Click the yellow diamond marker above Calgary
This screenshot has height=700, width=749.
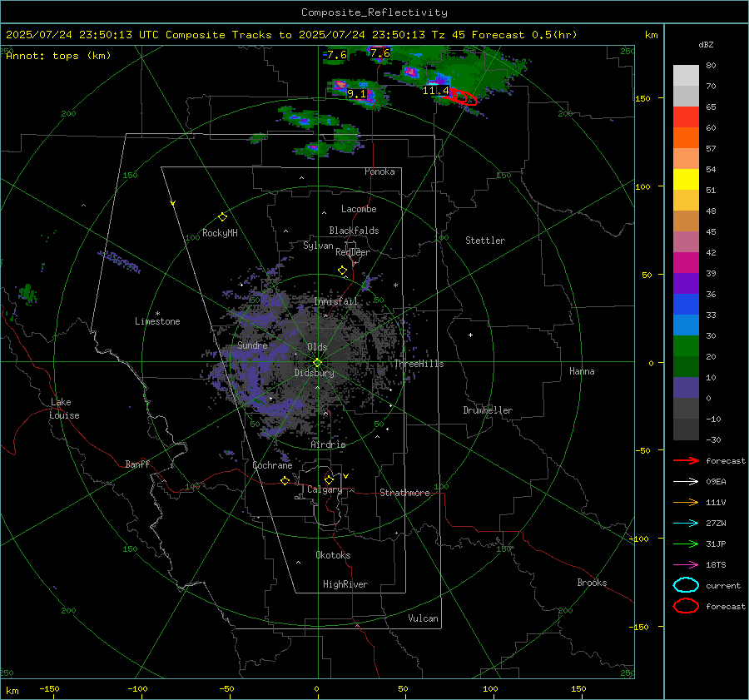pyautogui.click(x=329, y=479)
